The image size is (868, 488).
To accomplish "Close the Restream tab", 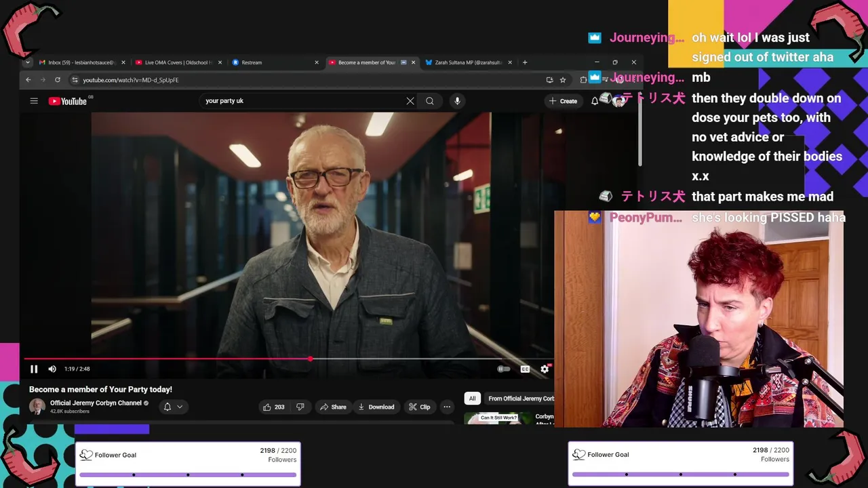I will coord(316,62).
